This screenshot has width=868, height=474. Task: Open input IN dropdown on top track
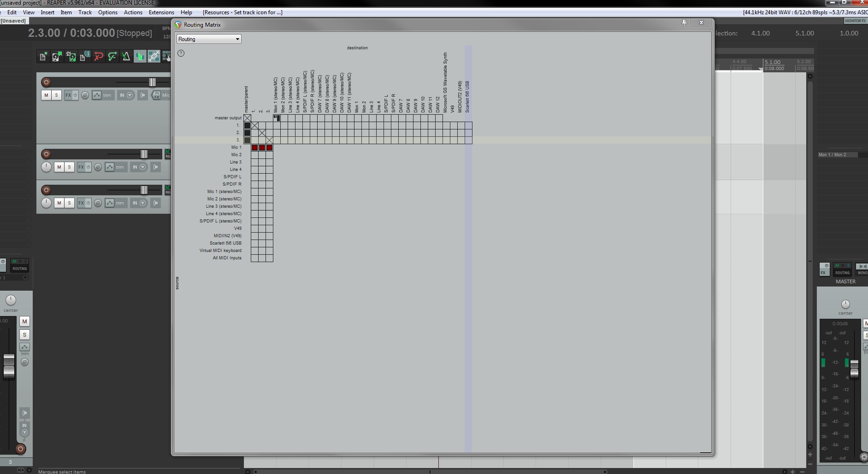pos(126,95)
